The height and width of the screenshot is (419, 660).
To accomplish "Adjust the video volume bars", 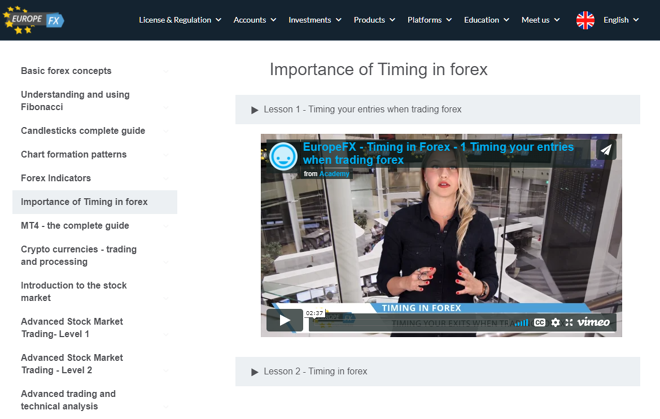I will click(x=522, y=323).
